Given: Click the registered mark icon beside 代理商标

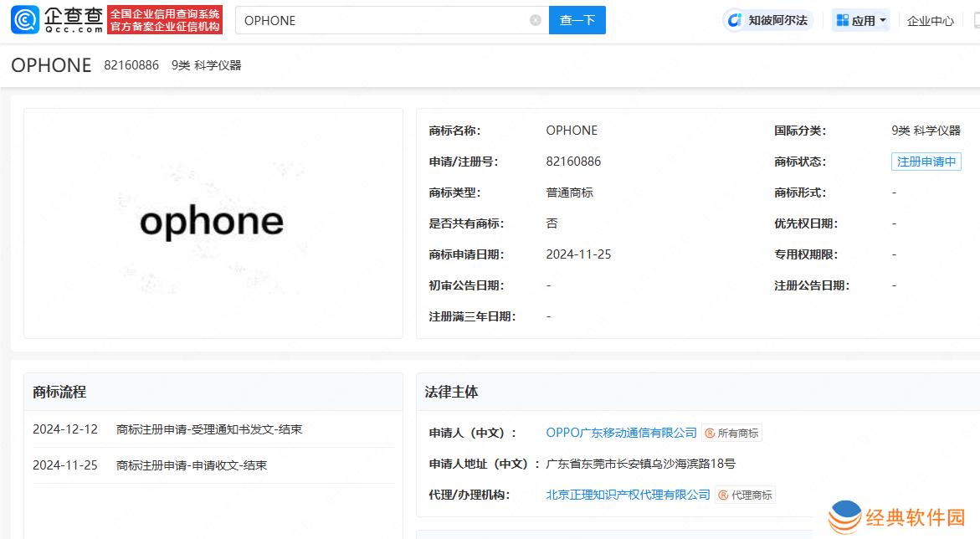Looking at the screenshot, I should coord(723,495).
